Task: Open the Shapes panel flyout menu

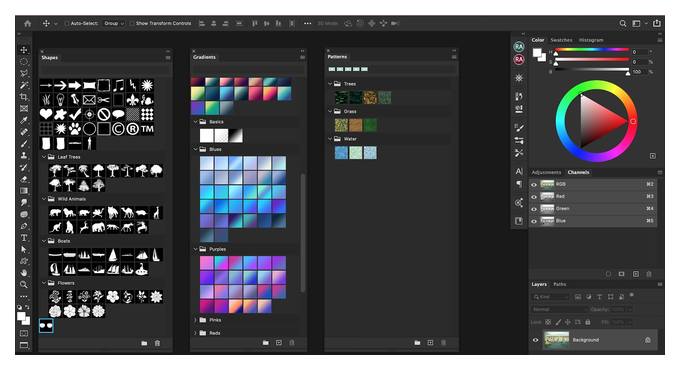Action: [168, 57]
